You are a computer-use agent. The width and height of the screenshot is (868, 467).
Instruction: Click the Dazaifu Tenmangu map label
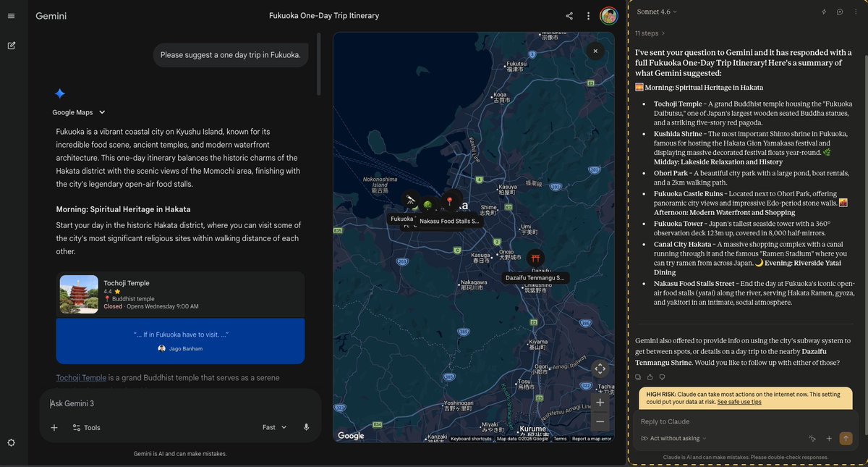click(x=535, y=278)
